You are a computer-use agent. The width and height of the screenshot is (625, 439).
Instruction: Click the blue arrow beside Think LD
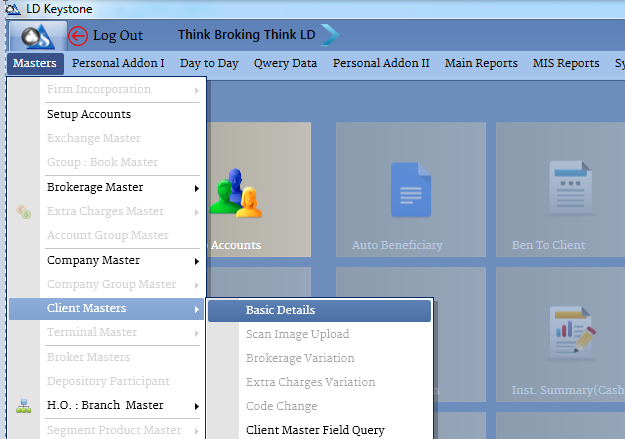330,35
